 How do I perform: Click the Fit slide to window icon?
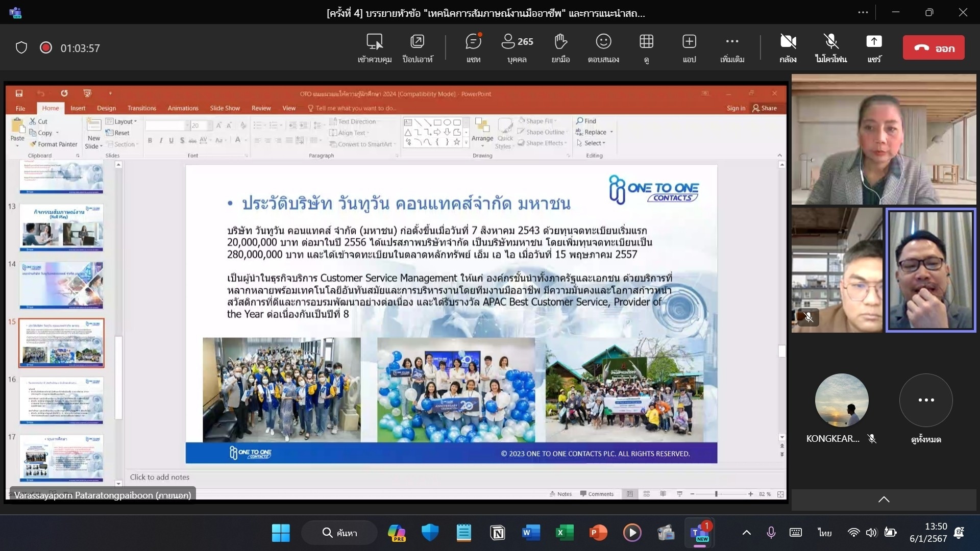click(780, 494)
